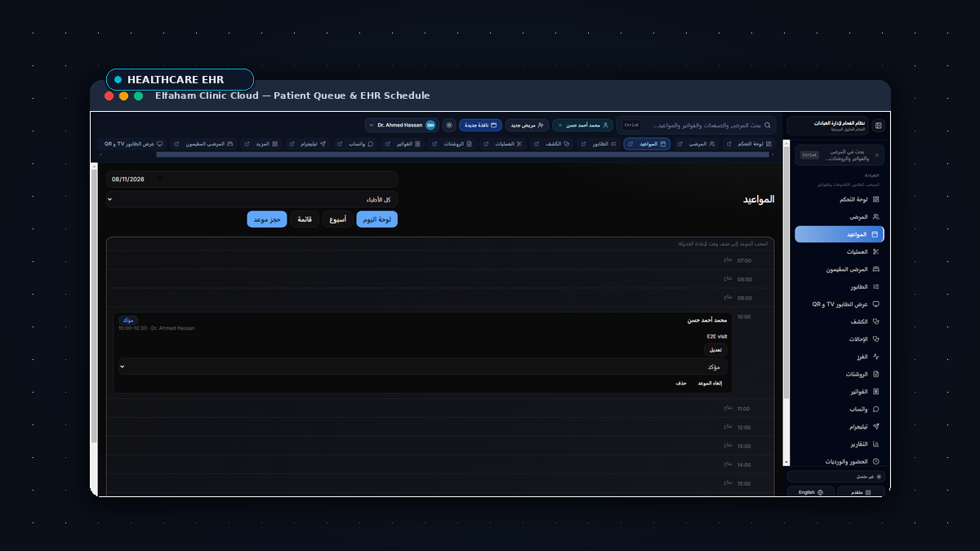Click the Telegram paper-plane icon in top tabs
Viewport: 980px width, 551px height.
coord(323,144)
